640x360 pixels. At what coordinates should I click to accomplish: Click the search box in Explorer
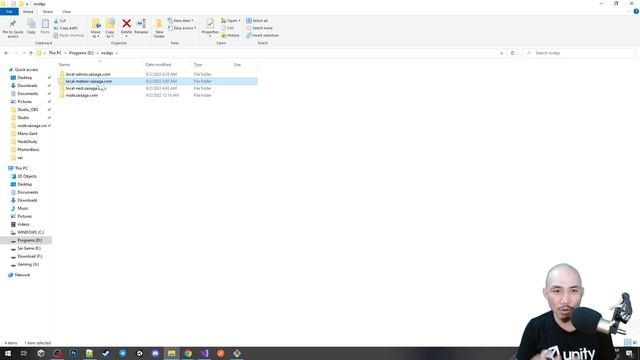(x=579, y=53)
